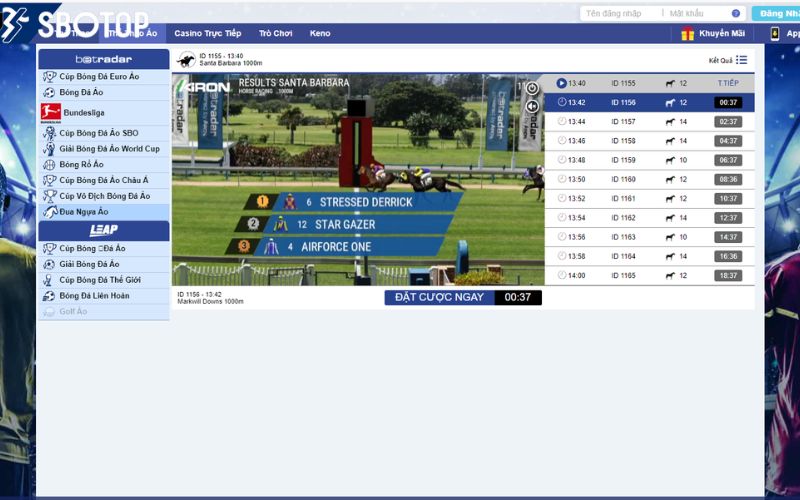Open the Bóng Đá Liên Hoàn link
Screen dimensions: 800x500
point(94,296)
